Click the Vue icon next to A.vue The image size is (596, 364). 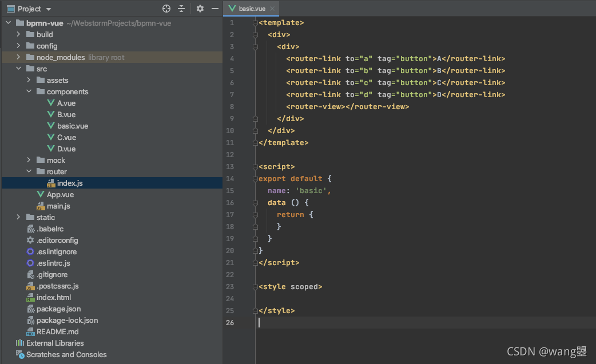50,103
